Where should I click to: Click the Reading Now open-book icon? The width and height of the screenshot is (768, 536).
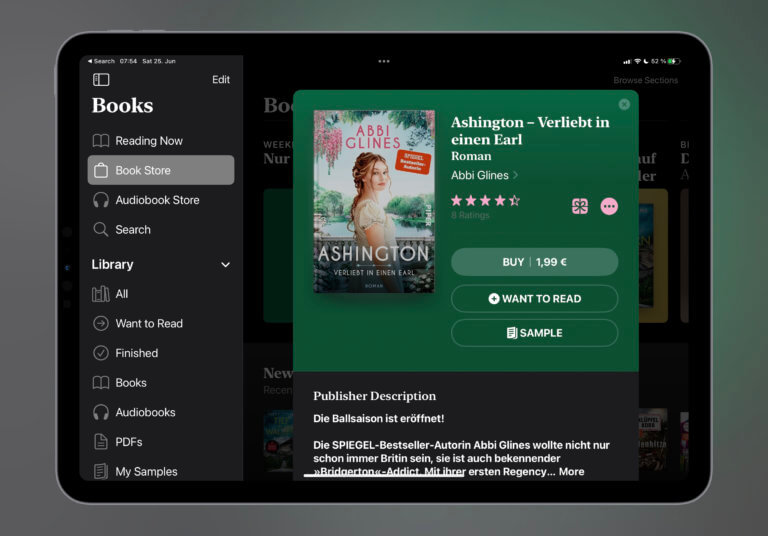coord(101,141)
